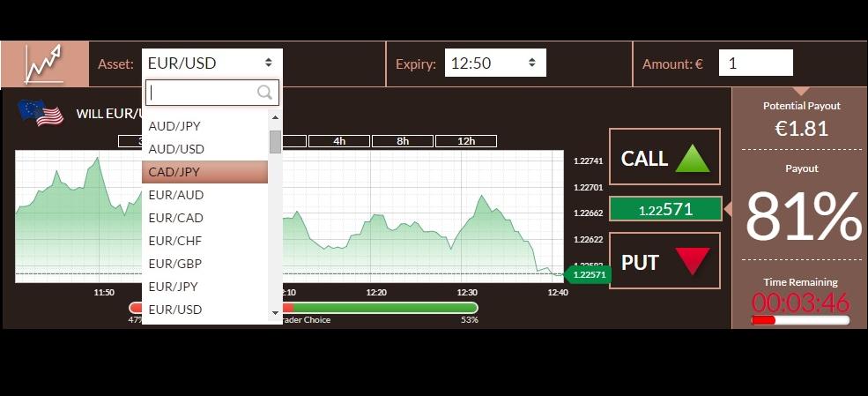This screenshot has width=868, height=396.
Task: Click asset list scroll down arrow
Action: click(x=275, y=313)
